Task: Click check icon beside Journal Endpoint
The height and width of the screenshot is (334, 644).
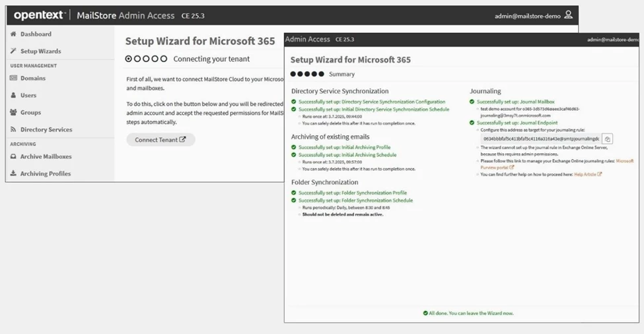Action: coord(472,123)
